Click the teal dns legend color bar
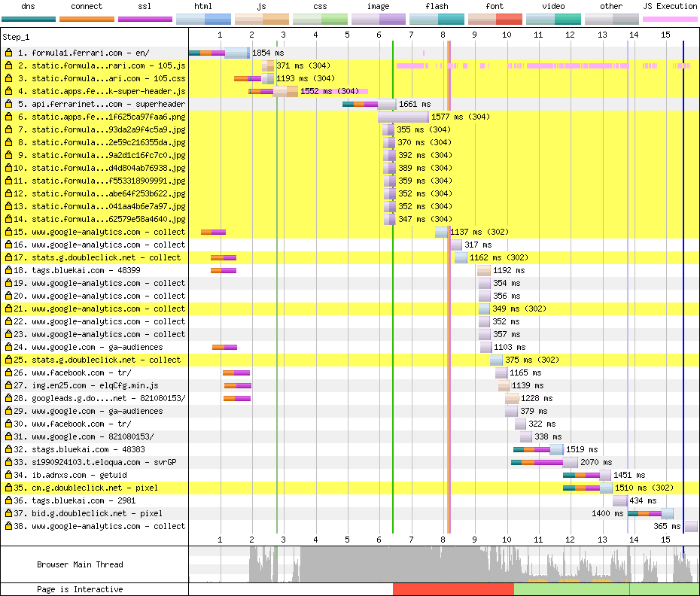Image resolution: width=700 pixels, height=596 pixels. point(29,20)
